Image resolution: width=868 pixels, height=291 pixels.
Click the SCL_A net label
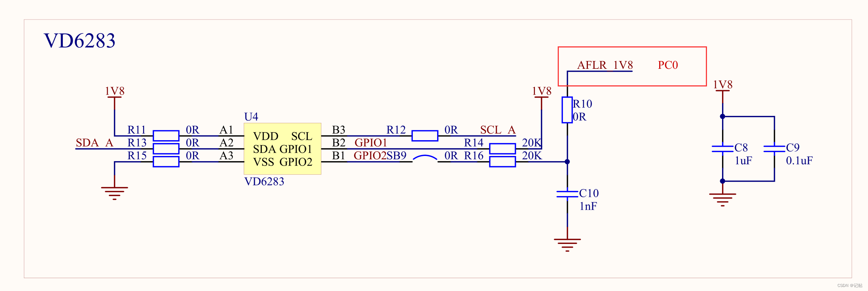(x=498, y=130)
